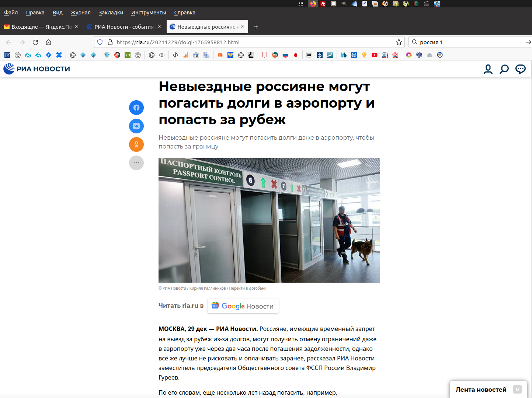Bookmark this page with the star
Image resolution: width=532 pixels, height=398 pixels.
click(399, 42)
